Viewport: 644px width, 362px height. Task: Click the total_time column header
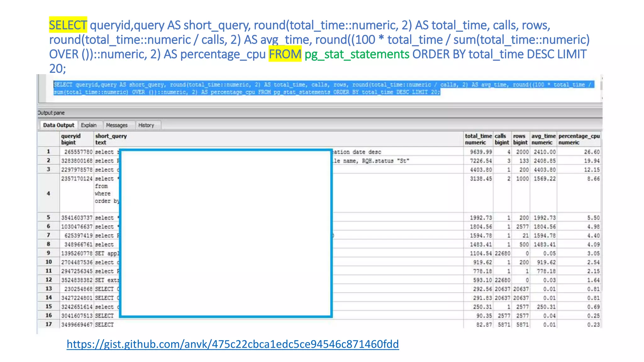click(x=478, y=139)
